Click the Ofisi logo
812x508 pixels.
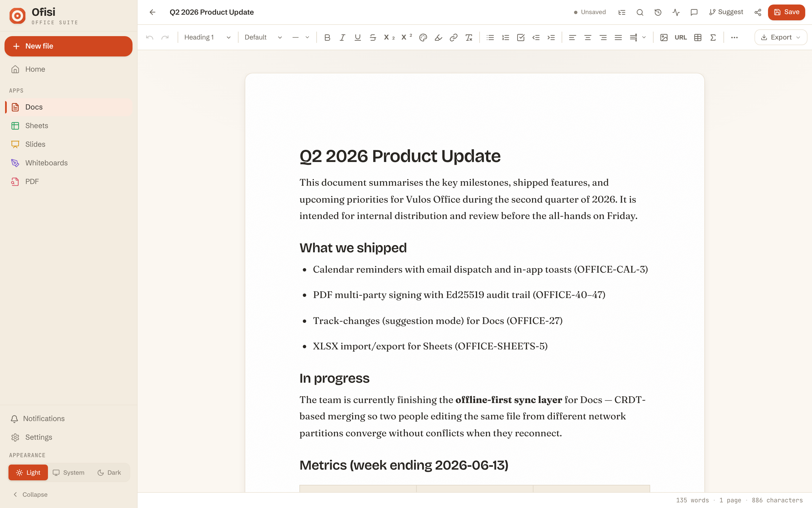click(17, 16)
